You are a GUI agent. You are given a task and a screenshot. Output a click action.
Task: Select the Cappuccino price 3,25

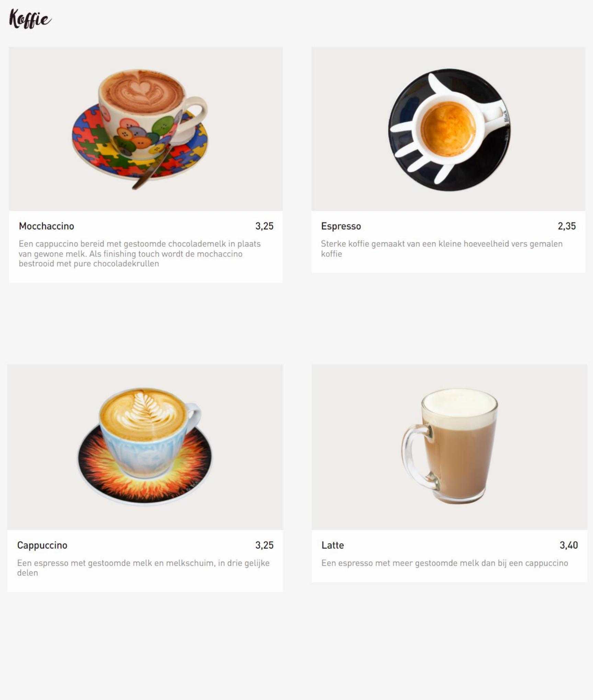click(264, 545)
